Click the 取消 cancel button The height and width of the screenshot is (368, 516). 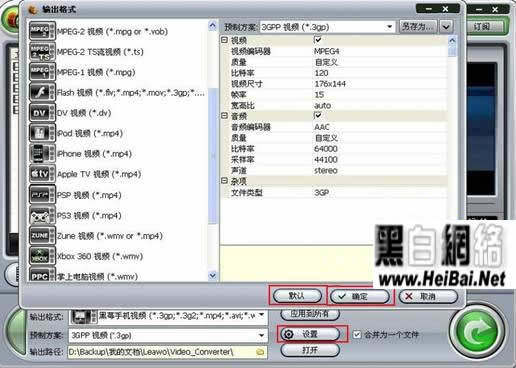[428, 296]
